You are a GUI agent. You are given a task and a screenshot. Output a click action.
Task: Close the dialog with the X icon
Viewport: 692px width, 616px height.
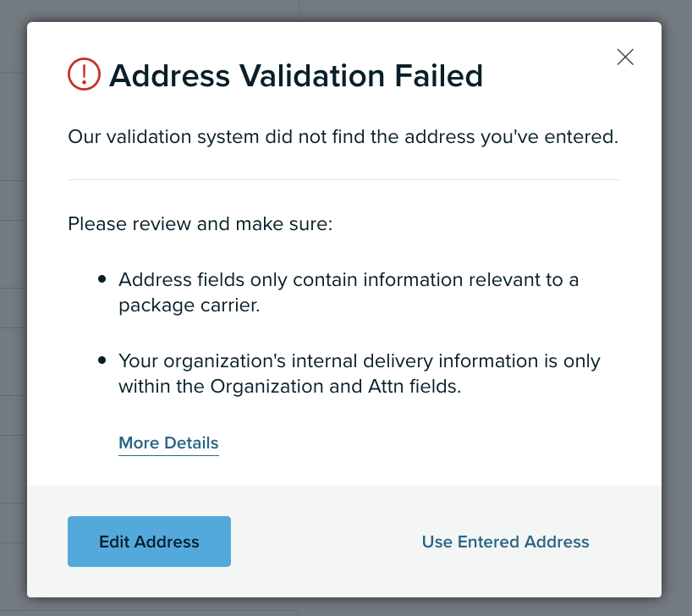coord(625,57)
